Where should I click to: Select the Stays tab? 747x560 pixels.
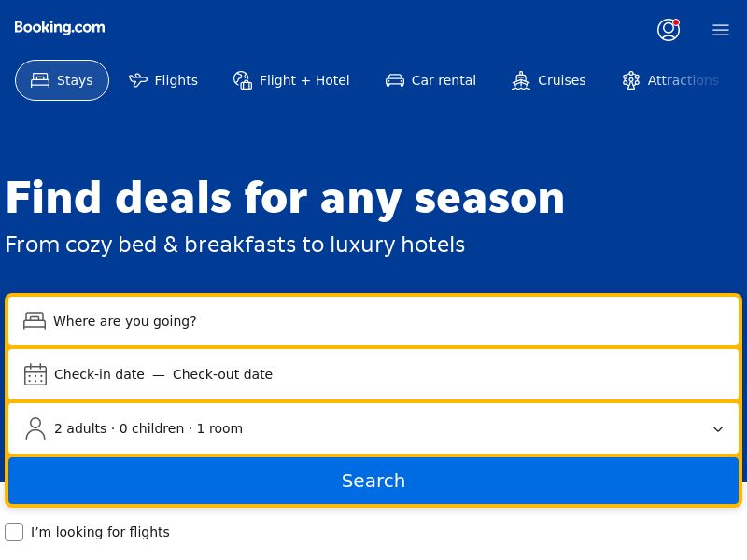[x=62, y=80]
